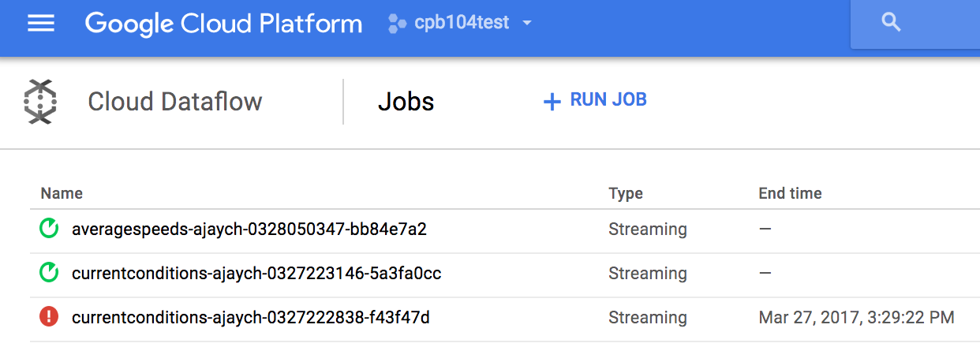The height and width of the screenshot is (347, 980).
Task: Open the hamburger navigation menu
Action: point(41,23)
